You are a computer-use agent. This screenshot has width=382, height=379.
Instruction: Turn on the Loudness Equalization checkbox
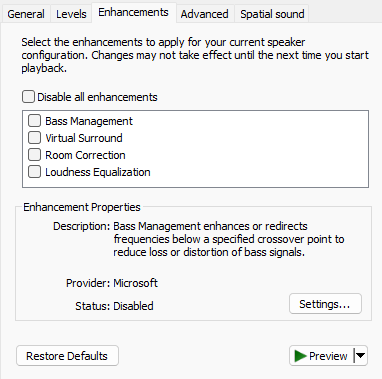tap(34, 172)
